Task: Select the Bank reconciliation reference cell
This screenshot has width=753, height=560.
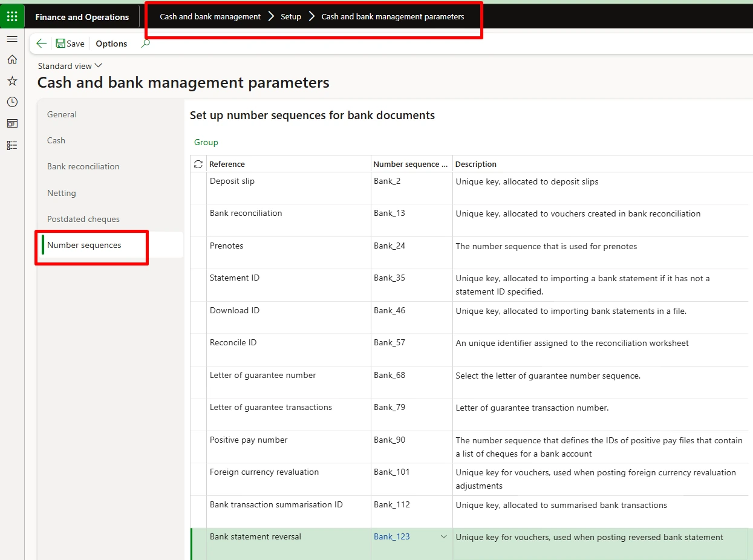Action: coord(288,220)
